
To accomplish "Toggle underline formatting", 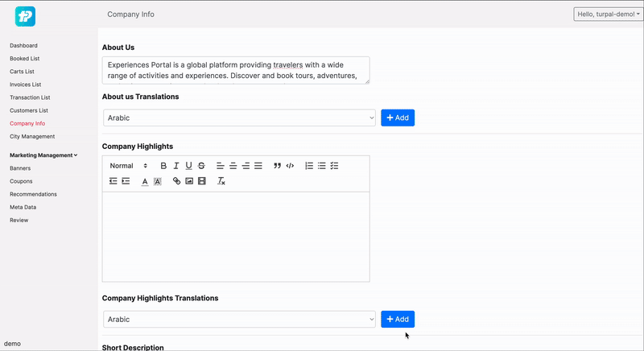I will (188, 166).
